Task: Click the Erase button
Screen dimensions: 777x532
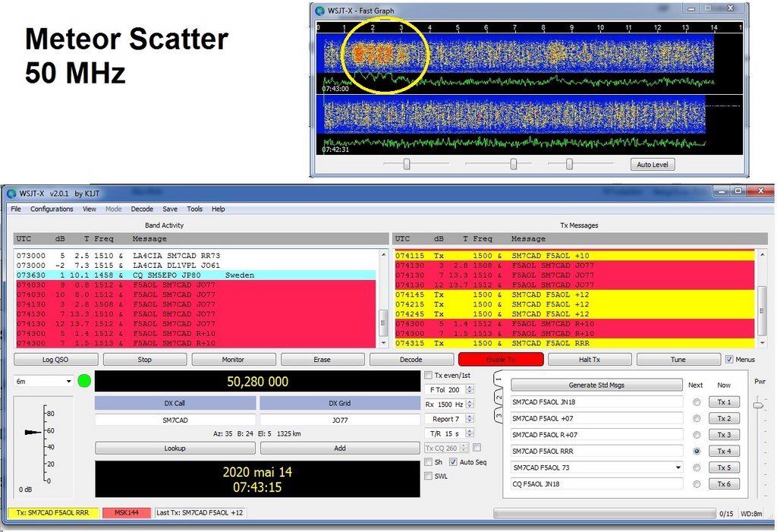Action: [x=322, y=360]
